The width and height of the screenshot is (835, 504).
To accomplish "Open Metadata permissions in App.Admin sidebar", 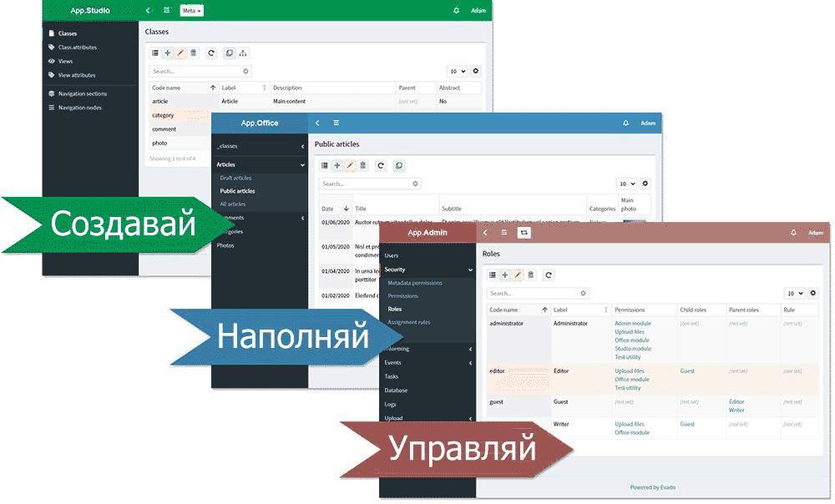I will (x=415, y=283).
